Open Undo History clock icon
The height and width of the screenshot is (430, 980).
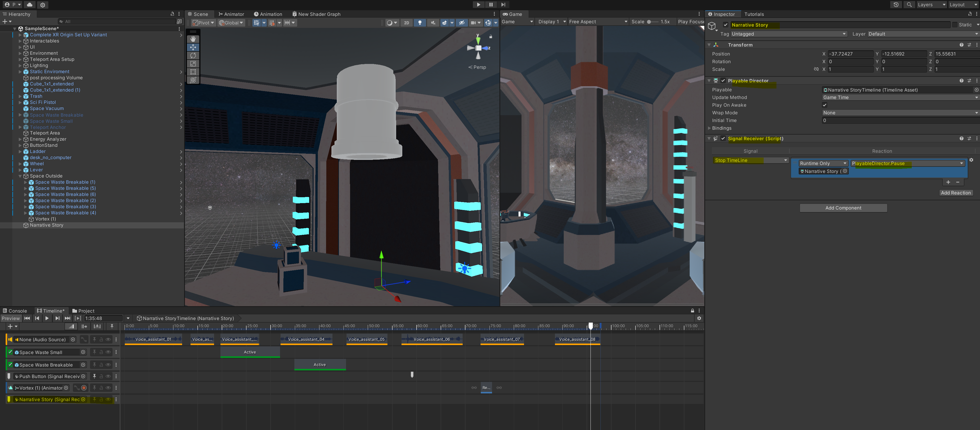click(x=896, y=5)
